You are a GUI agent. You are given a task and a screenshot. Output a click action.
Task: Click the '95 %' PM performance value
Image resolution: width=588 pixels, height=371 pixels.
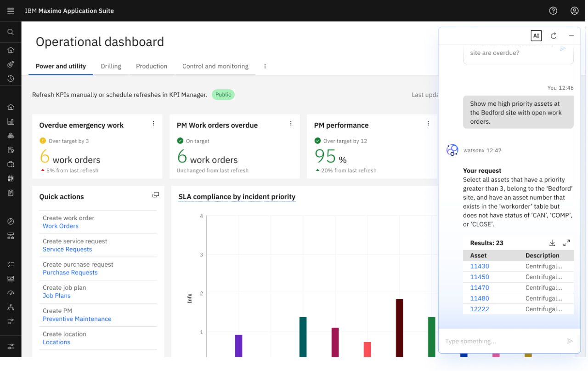tap(330, 157)
